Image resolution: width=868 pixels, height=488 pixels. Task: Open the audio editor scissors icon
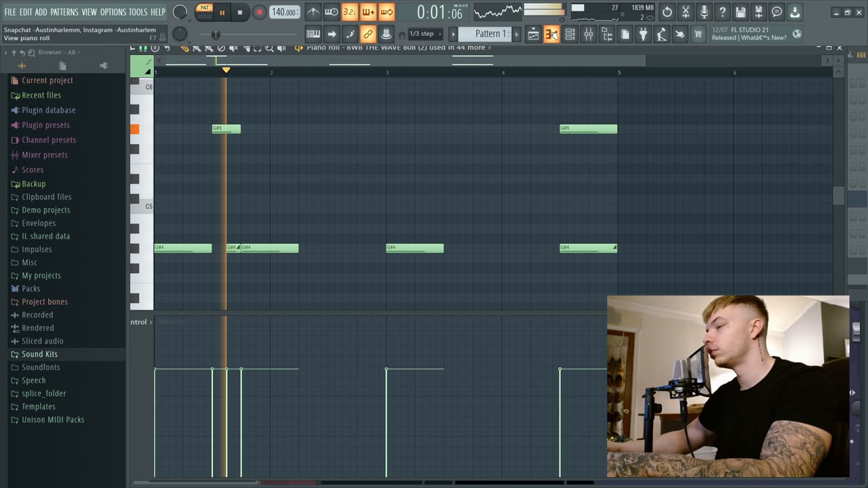[x=686, y=12]
